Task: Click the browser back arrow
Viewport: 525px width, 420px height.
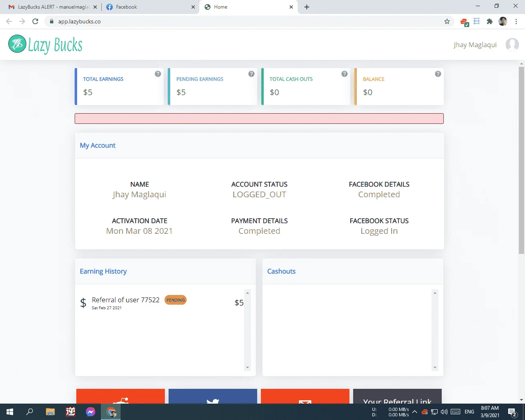Action: 9,21
